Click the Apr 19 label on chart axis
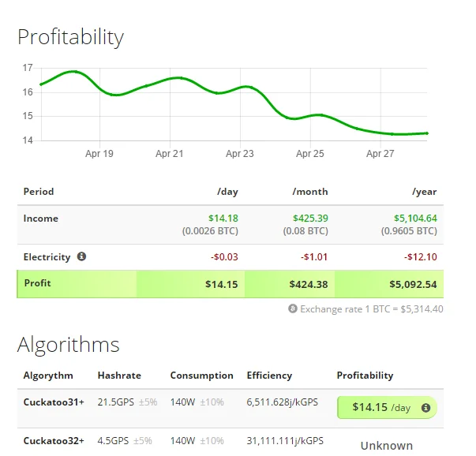 [x=99, y=154]
